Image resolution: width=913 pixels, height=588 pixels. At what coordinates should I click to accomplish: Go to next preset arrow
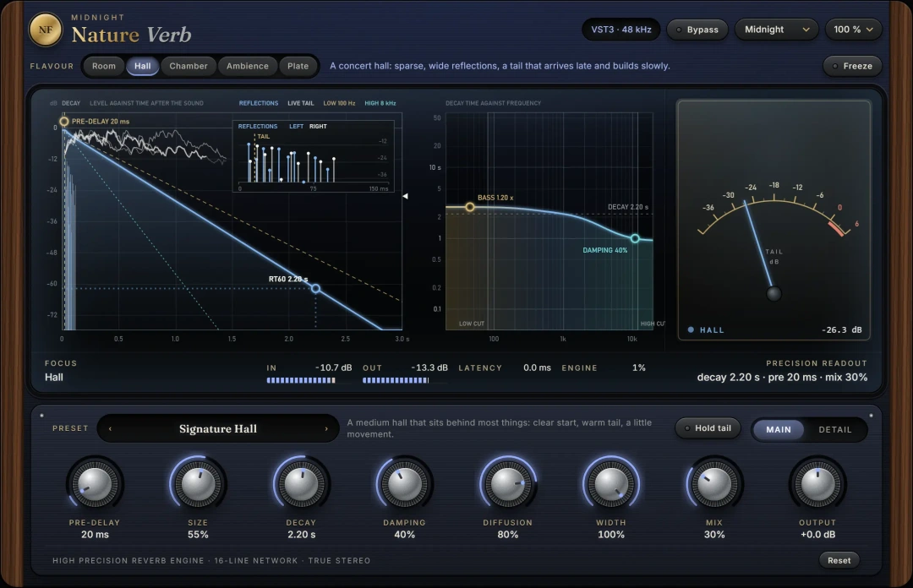tap(326, 429)
